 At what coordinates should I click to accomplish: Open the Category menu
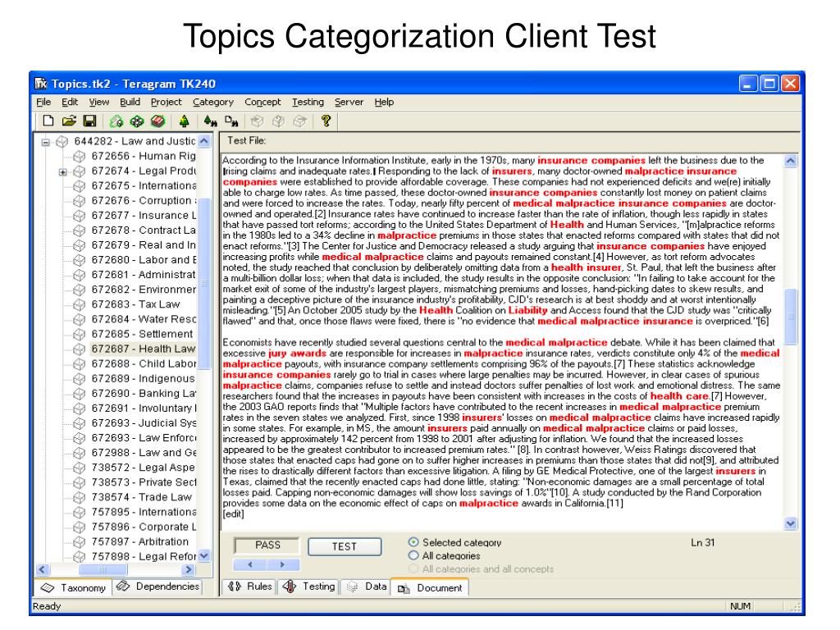[x=213, y=102]
